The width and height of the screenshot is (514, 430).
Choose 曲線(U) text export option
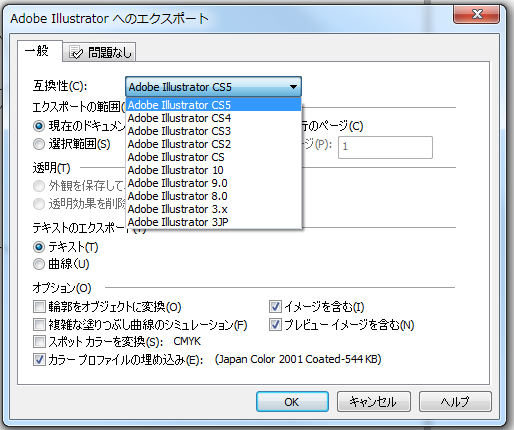click(x=39, y=264)
